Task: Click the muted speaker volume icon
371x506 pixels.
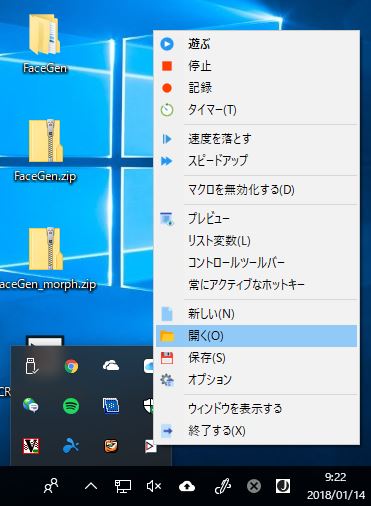Action: (x=154, y=487)
